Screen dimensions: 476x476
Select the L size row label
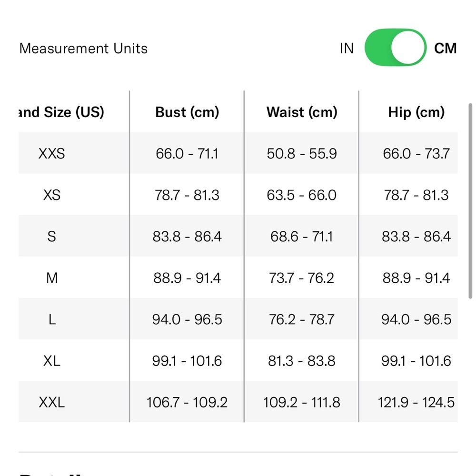point(52,319)
